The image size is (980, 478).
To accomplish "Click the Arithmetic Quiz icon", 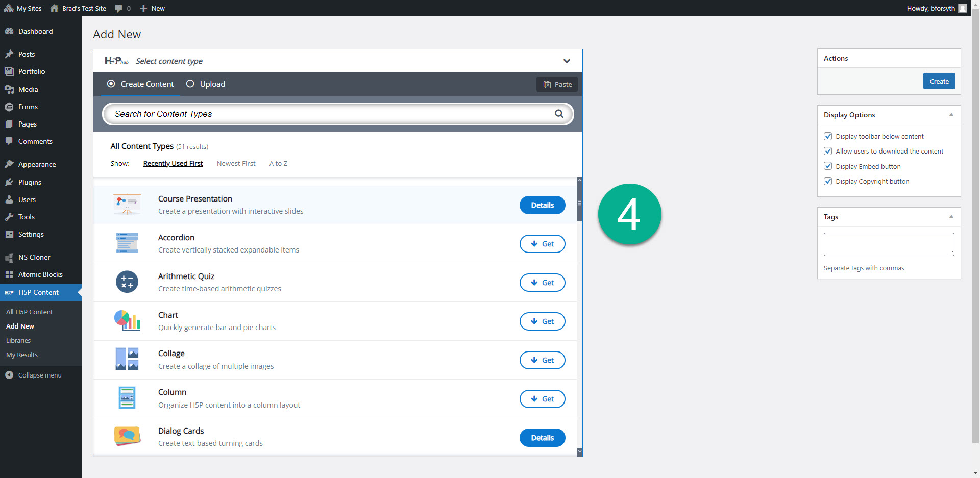I will 127,282.
